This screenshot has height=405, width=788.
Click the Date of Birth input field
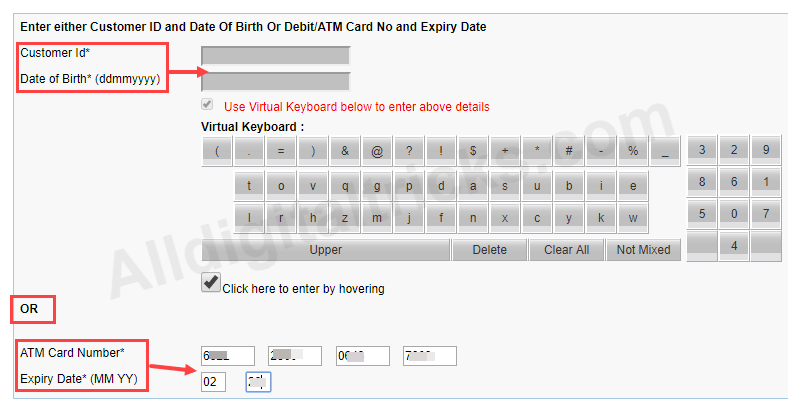pos(275,81)
